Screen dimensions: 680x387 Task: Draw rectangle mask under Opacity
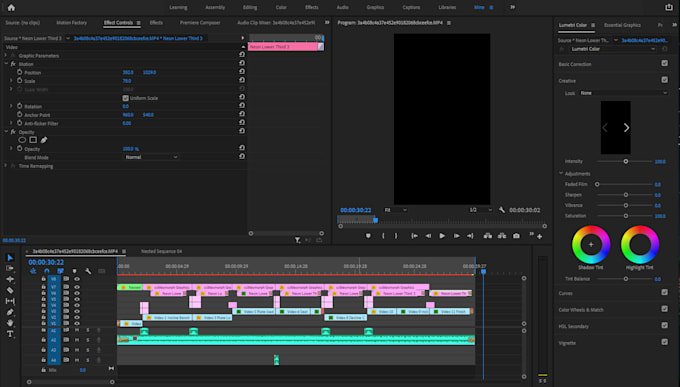pos(33,140)
